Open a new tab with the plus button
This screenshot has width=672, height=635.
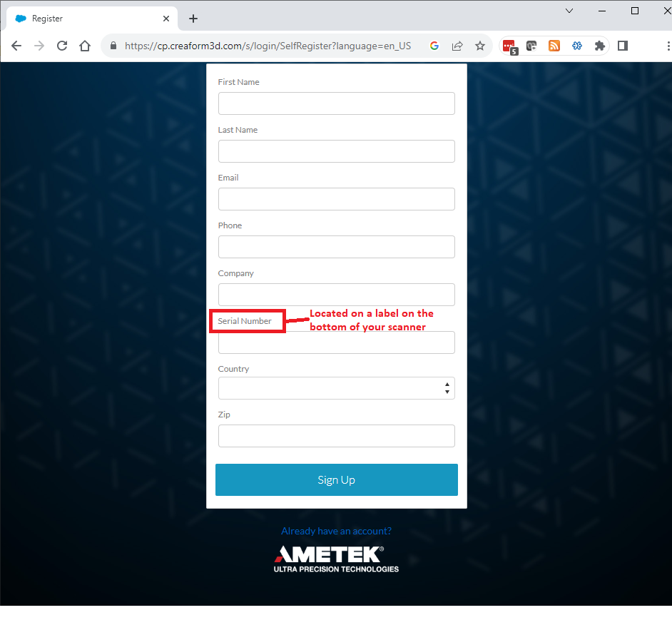coord(193,19)
